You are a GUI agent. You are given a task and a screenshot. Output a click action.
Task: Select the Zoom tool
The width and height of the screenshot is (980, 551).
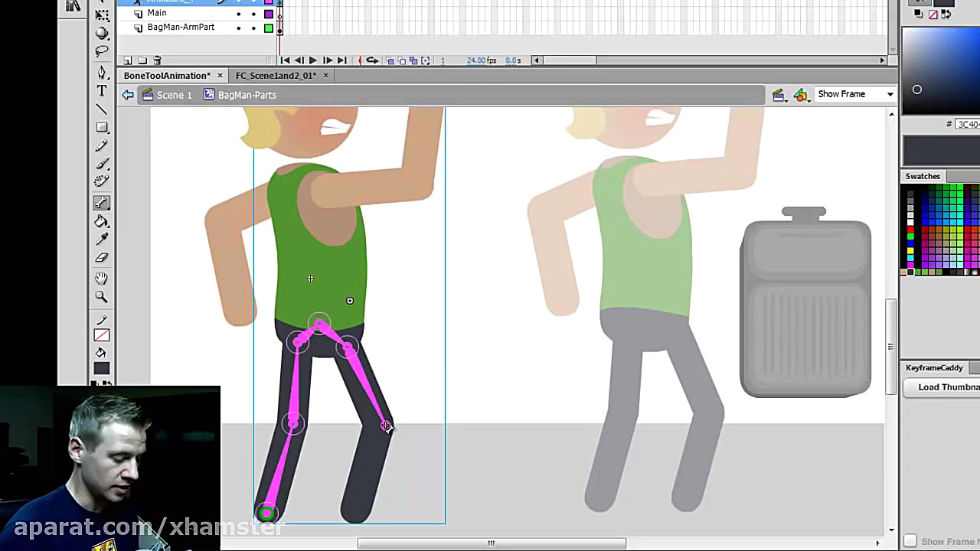102,298
